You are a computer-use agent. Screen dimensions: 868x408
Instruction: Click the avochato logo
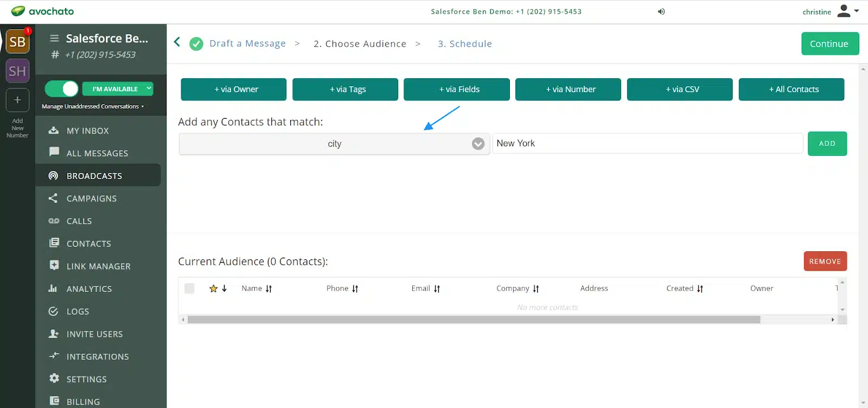click(x=42, y=11)
